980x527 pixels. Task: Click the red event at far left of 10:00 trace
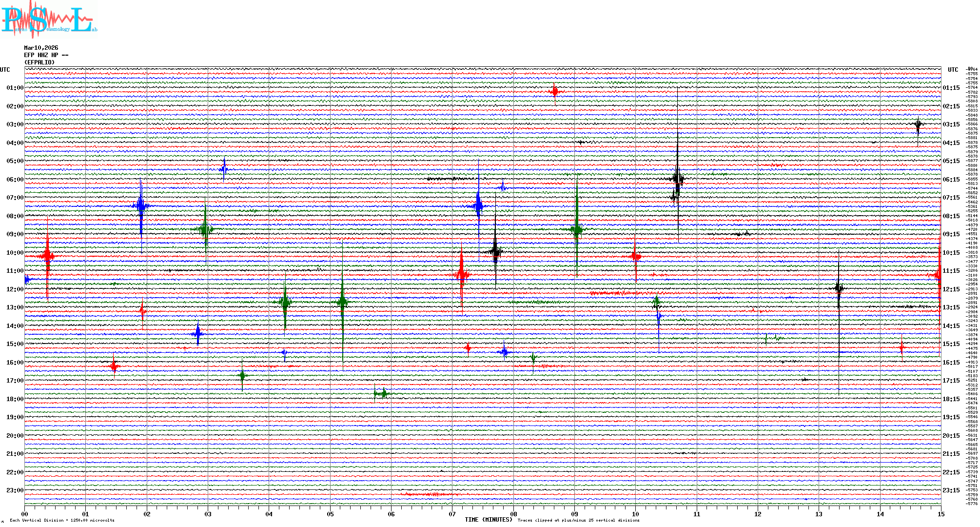[x=47, y=256]
